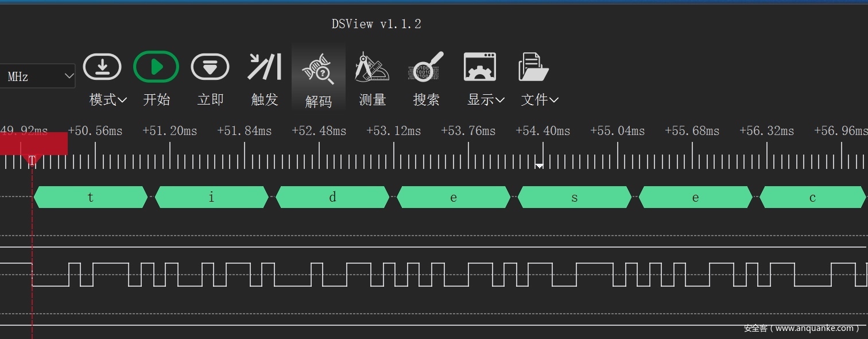The image size is (868, 339).
Task: Expand the 模式 label dropdown arrow
Action: pyautogui.click(x=122, y=100)
